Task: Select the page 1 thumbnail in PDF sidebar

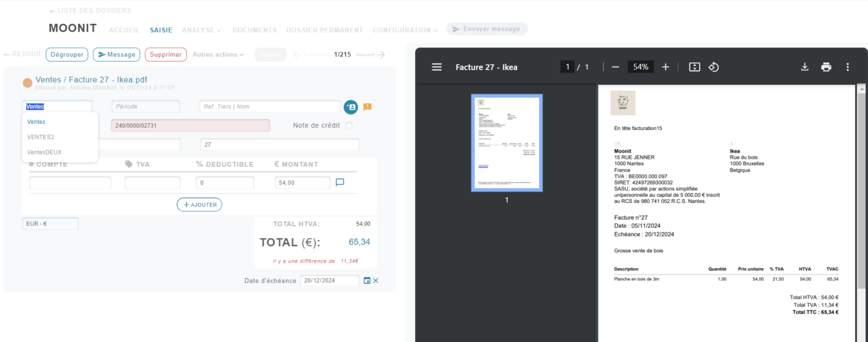Action: 506,142
